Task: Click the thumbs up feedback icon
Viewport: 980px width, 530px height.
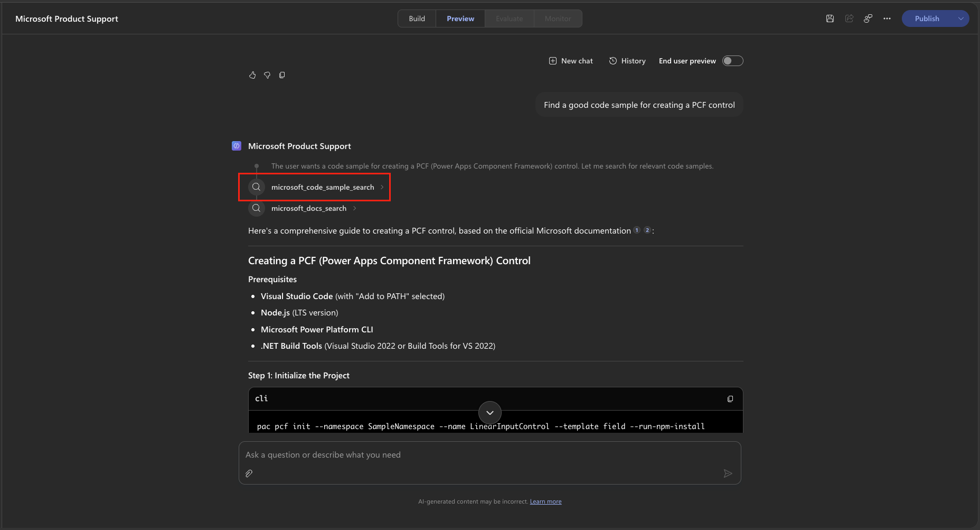Action: (252, 75)
